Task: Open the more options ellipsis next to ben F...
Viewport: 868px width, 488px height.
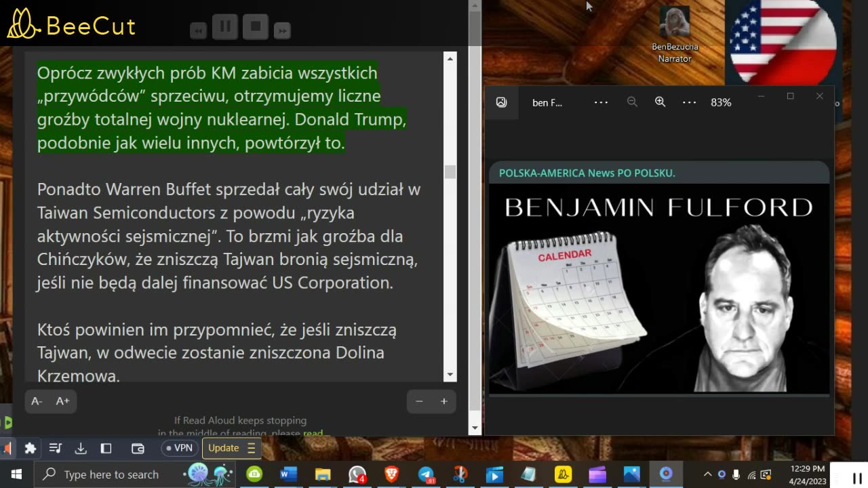Action: (601, 102)
